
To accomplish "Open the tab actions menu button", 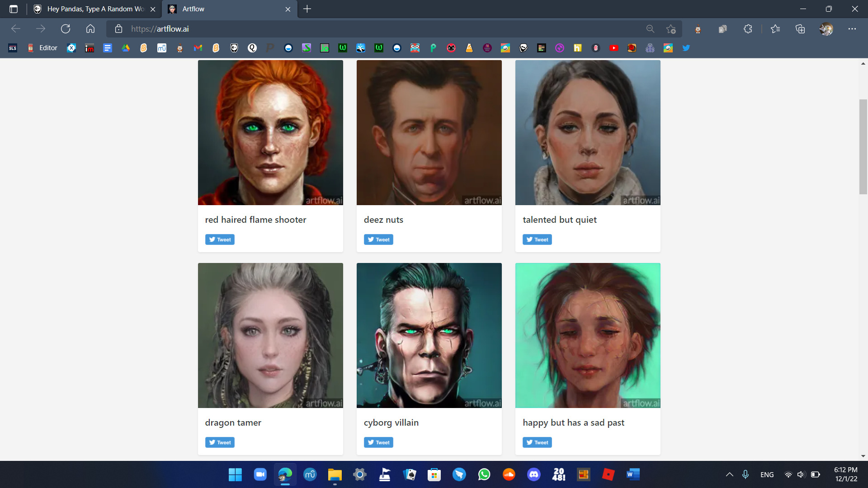I will (14, 9).
